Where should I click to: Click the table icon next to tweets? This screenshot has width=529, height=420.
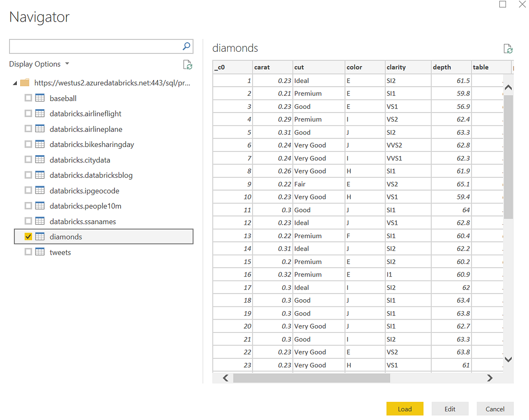tap(39, 252)
